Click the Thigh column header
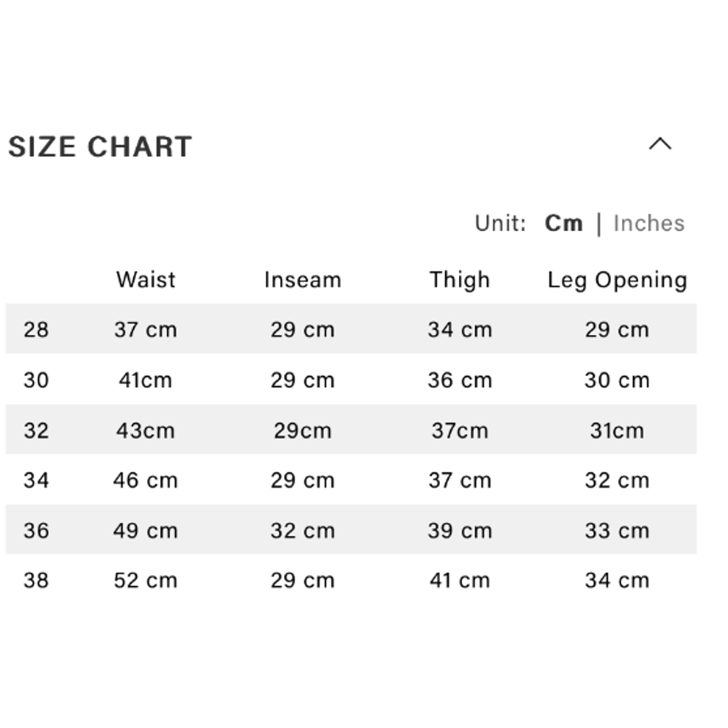Image resolution: width=728 pixels, height=728 pixels. pos(460,280)
